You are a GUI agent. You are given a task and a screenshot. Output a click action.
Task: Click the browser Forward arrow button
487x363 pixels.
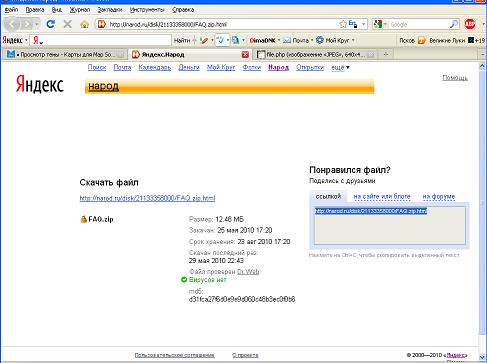(x=27, y=24)
